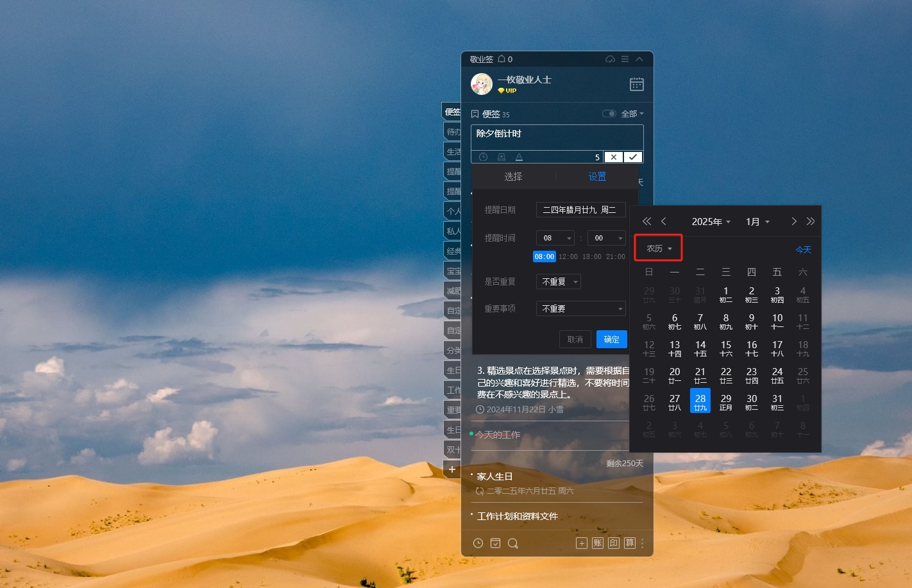Open the three-dot more options icon

coord(643,543)
